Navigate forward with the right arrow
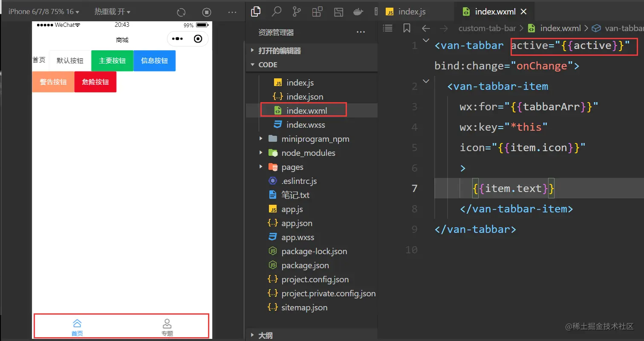The height and width of the screenshot is (341, 644). pyautogui.click(x=444, y=28)
